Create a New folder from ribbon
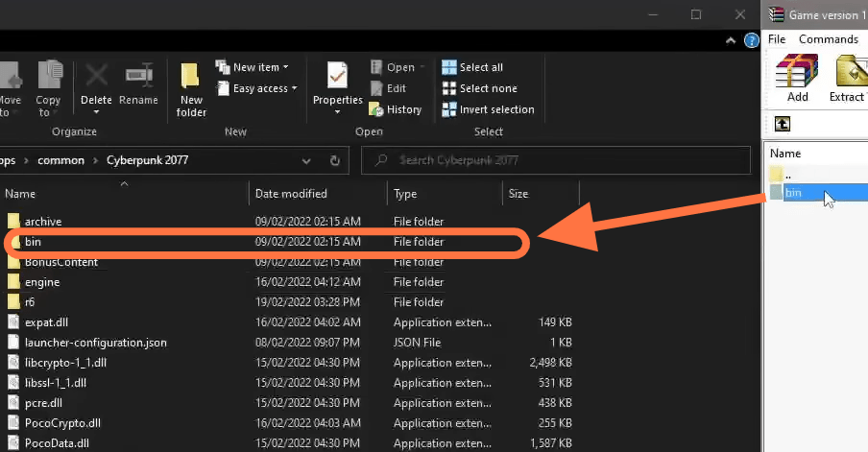Image resolution: width=868 pixels, height=452 pixels. [191, 88]
